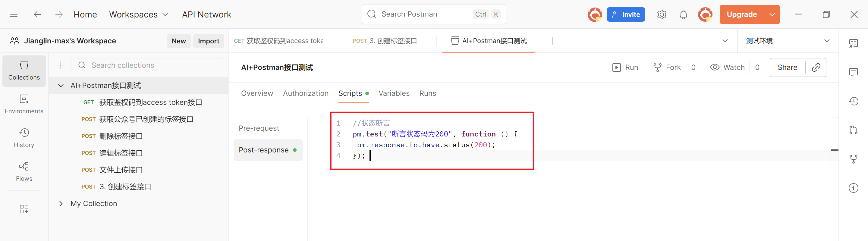868x241 pixels.
Task: Add a new tab with plus
Action: pos(552,41)
